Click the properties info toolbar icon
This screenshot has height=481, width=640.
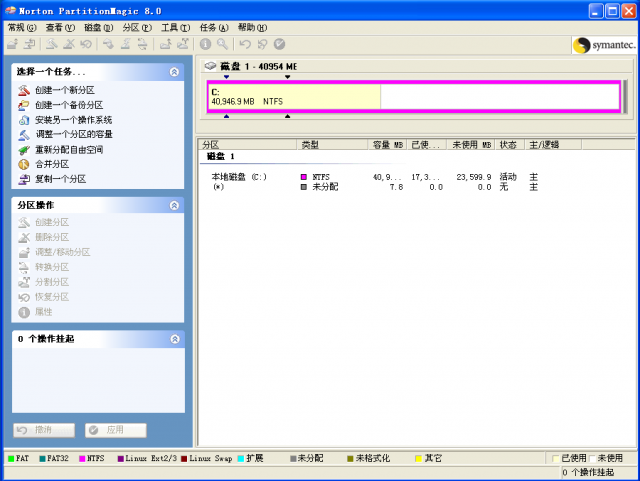[205, 44]
